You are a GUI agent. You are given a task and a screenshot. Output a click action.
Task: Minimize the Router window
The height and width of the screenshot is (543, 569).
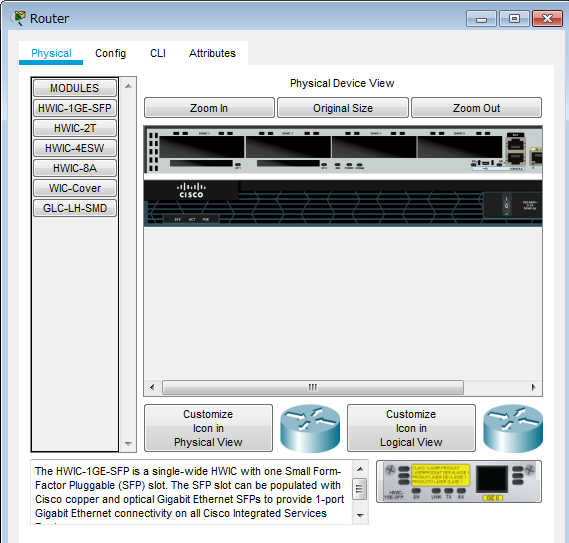[481, 19]
